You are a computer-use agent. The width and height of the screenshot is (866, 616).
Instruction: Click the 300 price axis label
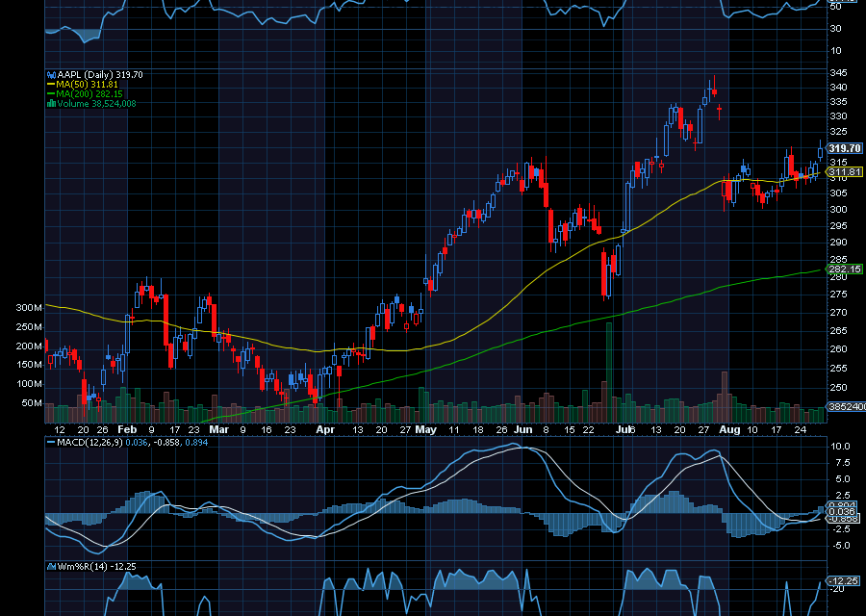point(838,210)
